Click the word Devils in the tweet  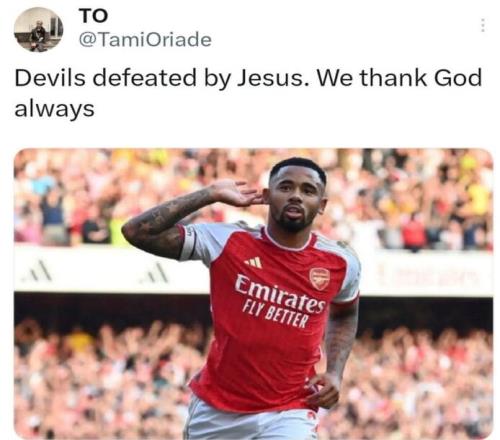click(50, 78)
